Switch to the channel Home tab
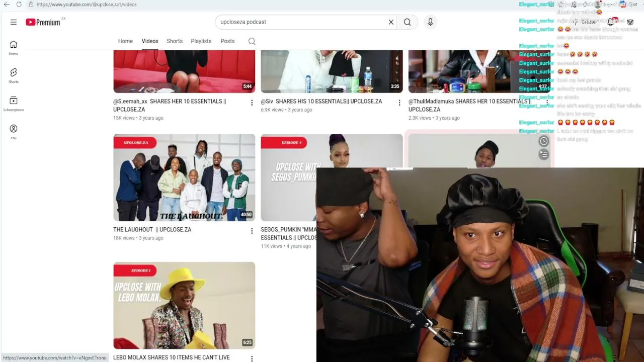644x362 pixels. tap(125, 41)
